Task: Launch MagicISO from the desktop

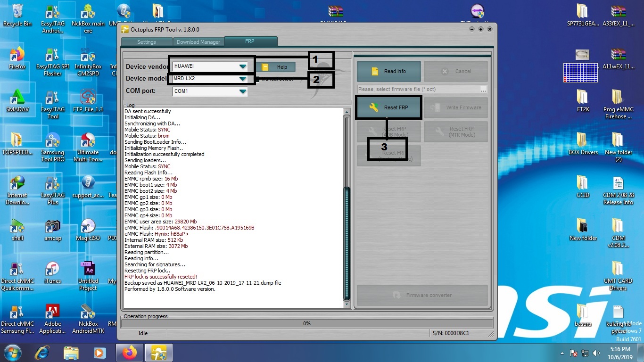Action: pos(88,230)
